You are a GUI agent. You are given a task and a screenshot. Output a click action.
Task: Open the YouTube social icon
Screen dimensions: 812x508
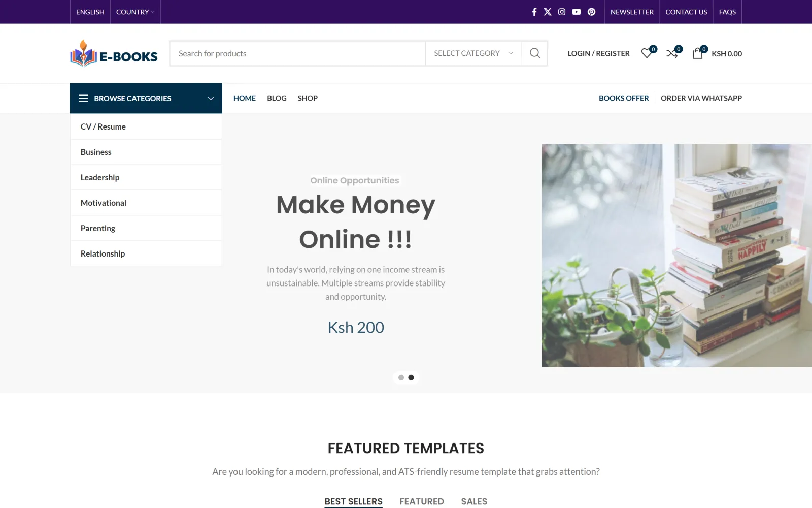577,12
